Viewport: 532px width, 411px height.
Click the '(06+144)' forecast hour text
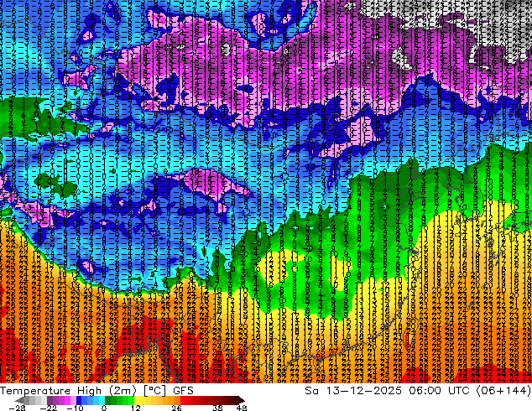[503, 391]
